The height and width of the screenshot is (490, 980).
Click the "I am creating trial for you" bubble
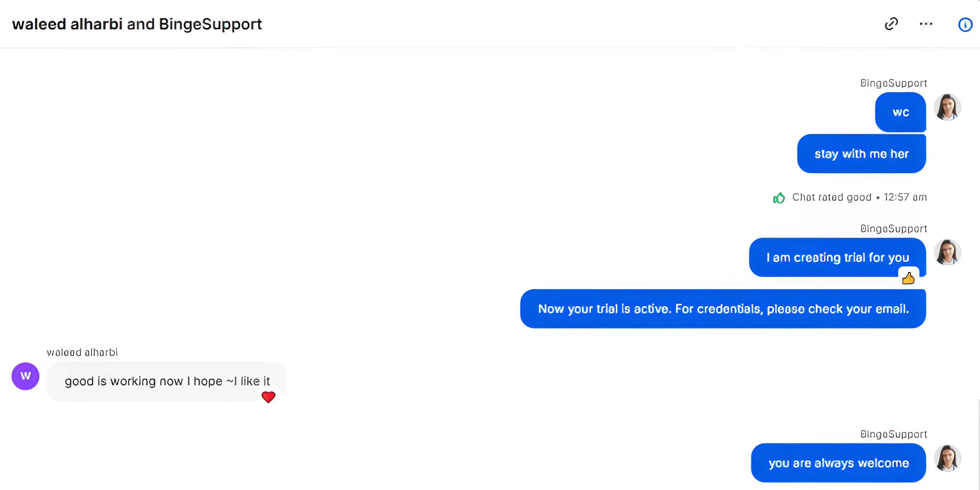point(837,257)
